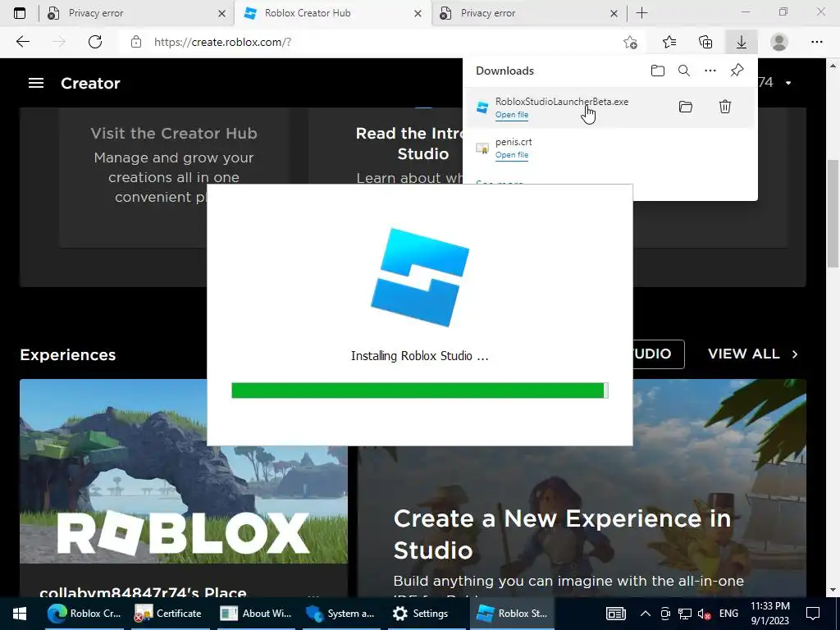Refresh the Roblox Creator Hub page
This screenshot has height=630, width=840.
pos(95,42)
